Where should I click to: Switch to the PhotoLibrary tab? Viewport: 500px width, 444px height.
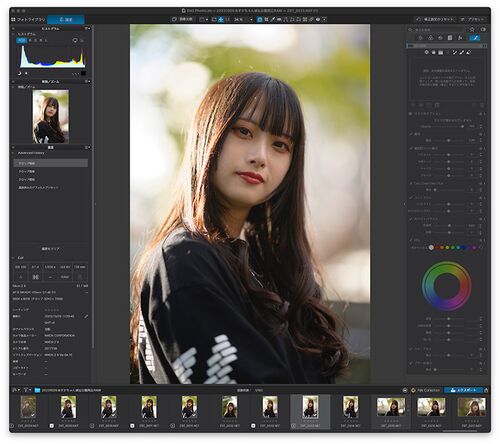[28, 20]
